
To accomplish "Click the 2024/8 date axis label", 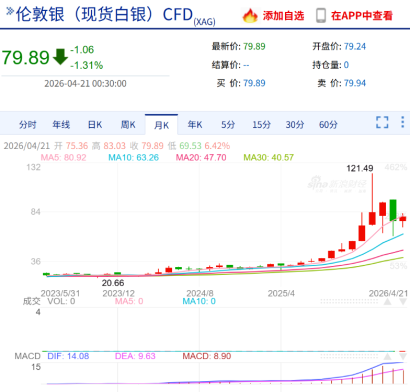I will click(x=200, y=293).
